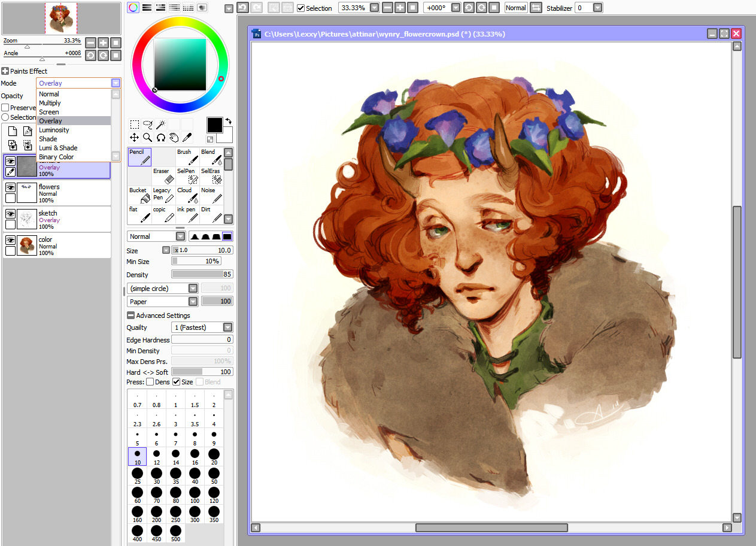Screen dimensions: 756x546
Task: Select the Bucket fill tool
Action: [x=139, y=195]
